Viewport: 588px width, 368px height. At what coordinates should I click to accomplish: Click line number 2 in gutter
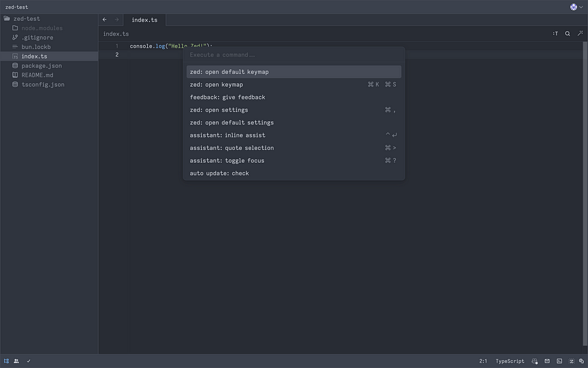point(117,54)
